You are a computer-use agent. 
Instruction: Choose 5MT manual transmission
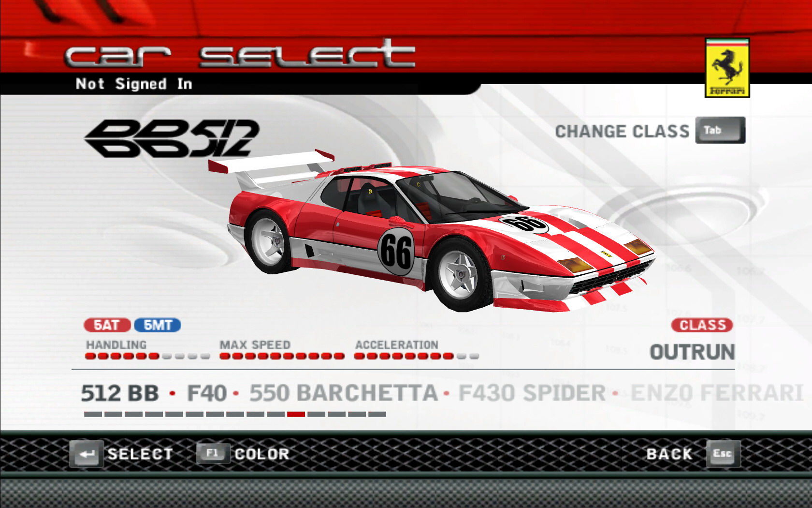click(158, 325)
